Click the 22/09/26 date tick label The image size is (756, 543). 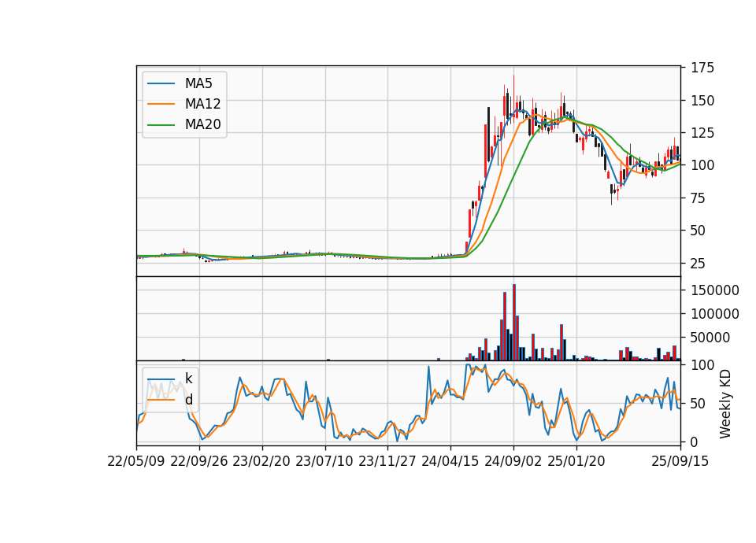tap(199, 461)
